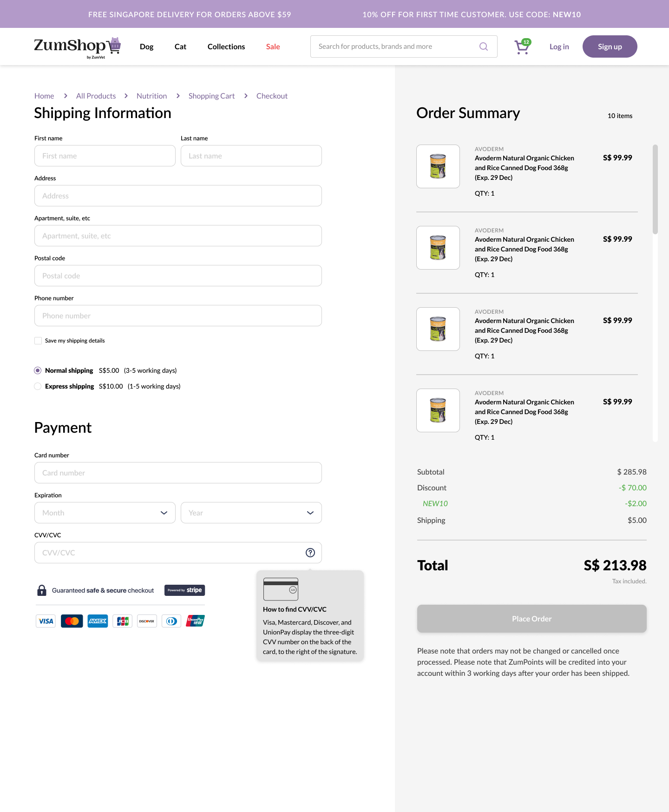The image size is (669, 812).
Task: Open the shopping cart icon
Action: click(x=522, y=47)
